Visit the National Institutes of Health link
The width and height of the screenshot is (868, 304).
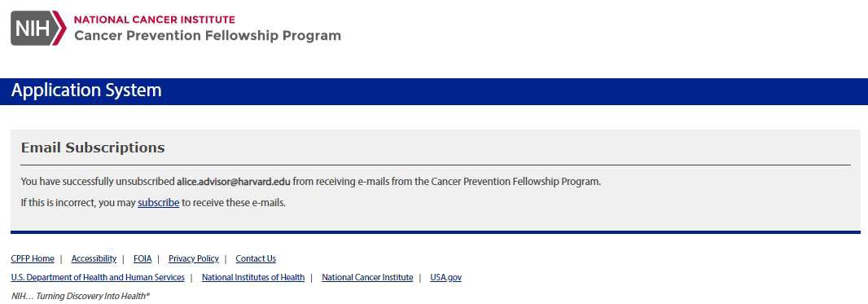pos(253,277)
